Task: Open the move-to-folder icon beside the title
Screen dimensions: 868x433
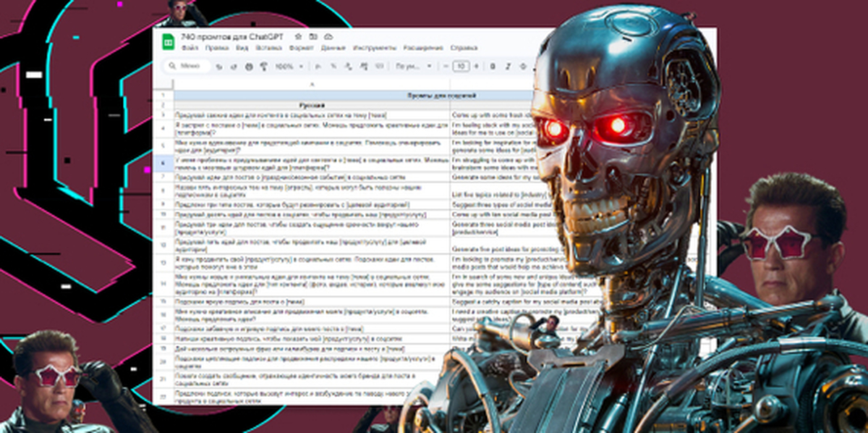Action: [313, 36]
